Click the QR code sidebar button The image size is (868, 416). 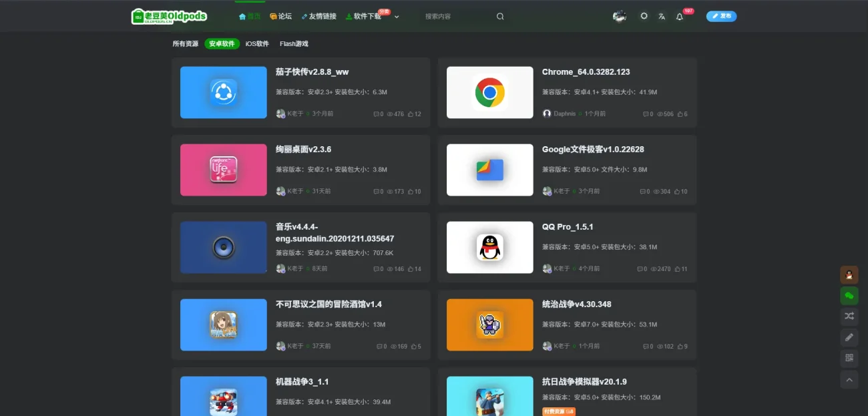(x=849, y=359)
